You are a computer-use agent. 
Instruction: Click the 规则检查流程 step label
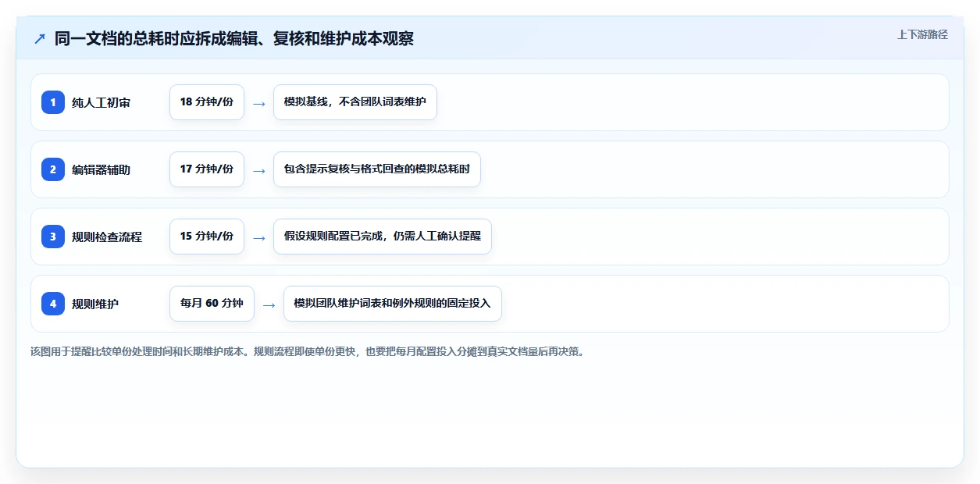click(x=107, y=237)
